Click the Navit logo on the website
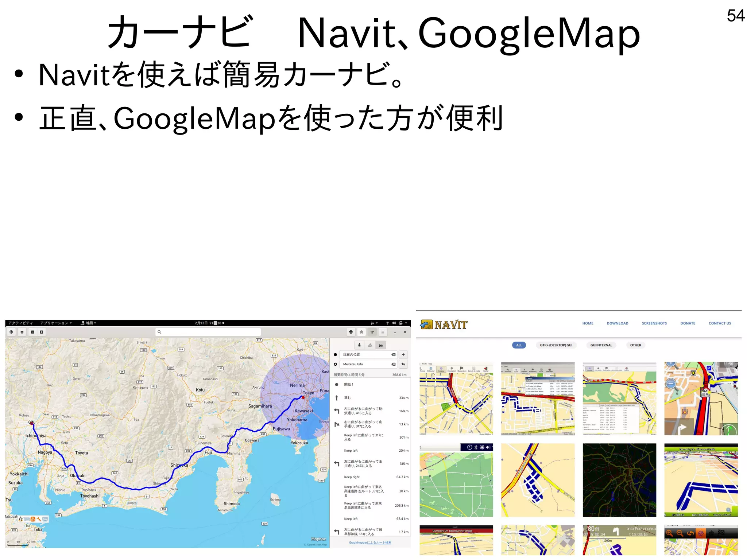747x560 pixels. click(x=444, y=324)
